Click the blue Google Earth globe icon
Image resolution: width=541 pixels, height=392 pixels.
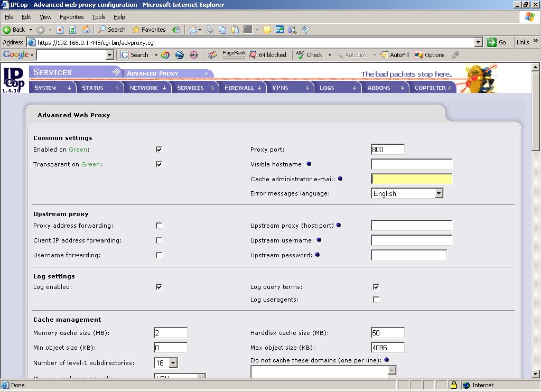180,55
